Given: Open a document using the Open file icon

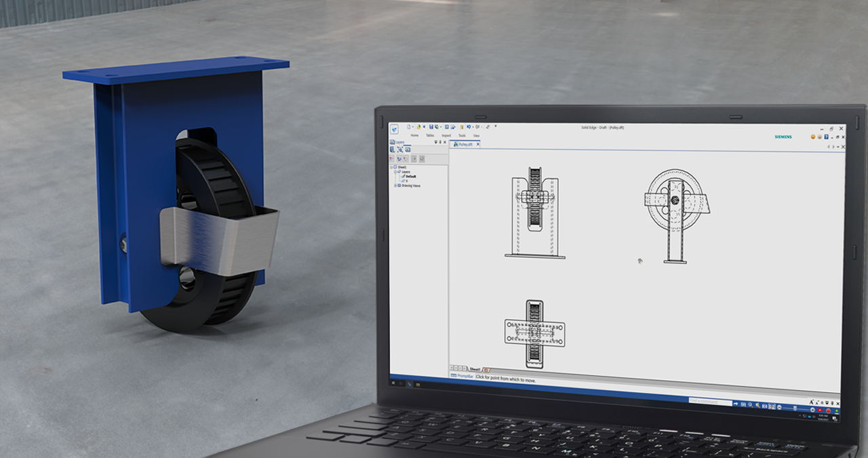Looking at the screenshot, I should 418,127.
